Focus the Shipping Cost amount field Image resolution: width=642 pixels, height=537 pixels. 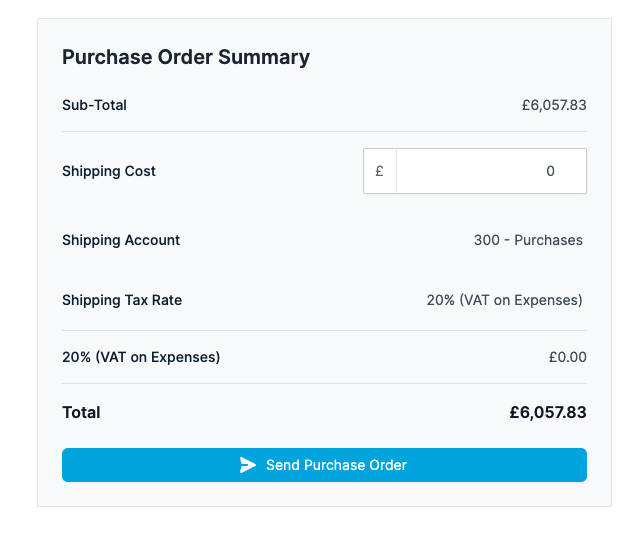click(491, 171)
